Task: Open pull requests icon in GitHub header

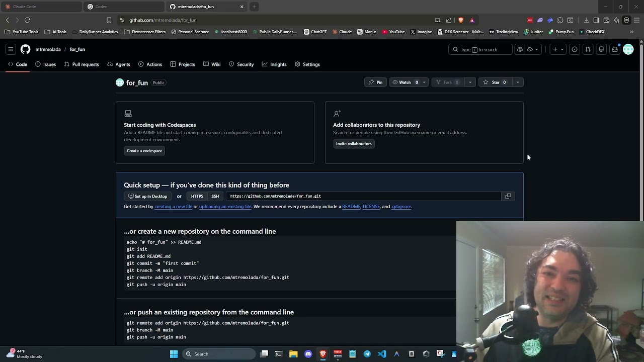Action: point(588,49)
